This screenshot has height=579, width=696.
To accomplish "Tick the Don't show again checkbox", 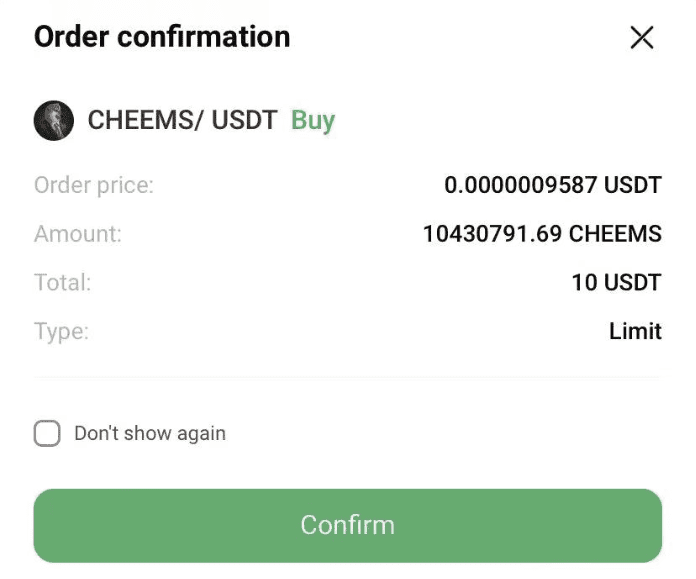I will 47,433.
